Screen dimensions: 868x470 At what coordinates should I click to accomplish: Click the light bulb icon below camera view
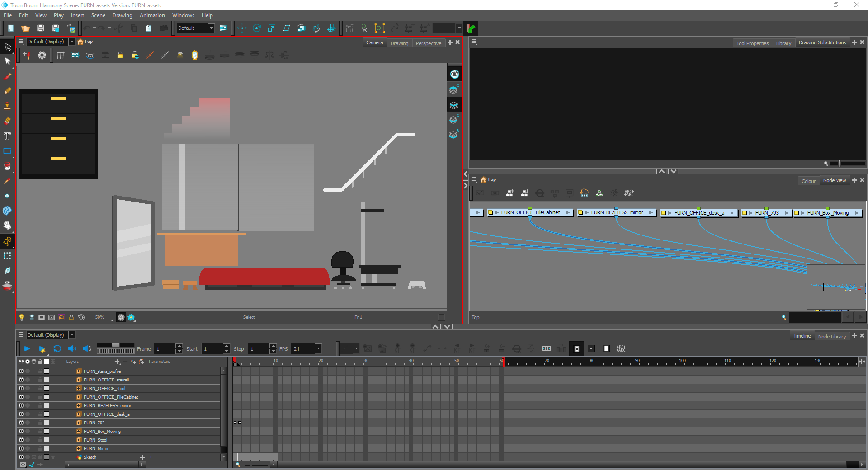pyautogui.click(x=21, y=317)
